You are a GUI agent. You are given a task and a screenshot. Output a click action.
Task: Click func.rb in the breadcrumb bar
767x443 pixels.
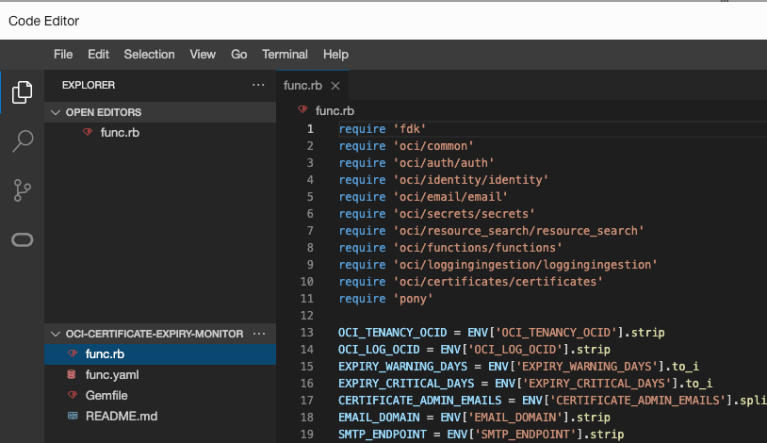pos(334,110)
